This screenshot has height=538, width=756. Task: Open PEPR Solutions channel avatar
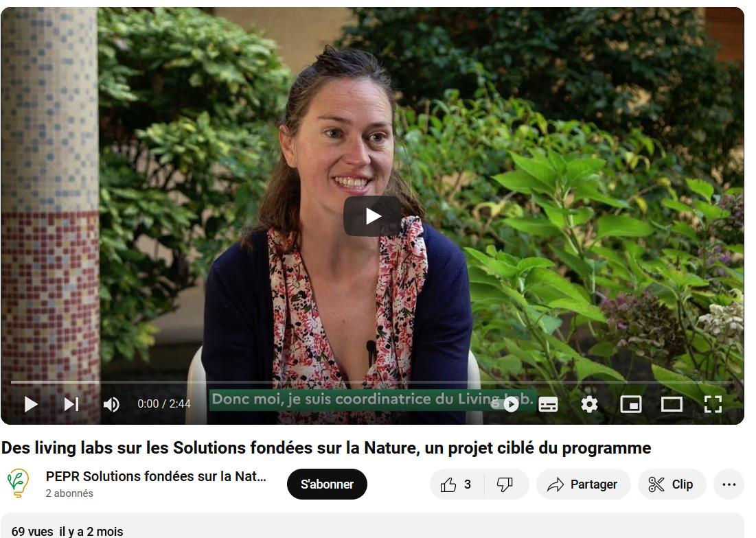click(19, 483)
